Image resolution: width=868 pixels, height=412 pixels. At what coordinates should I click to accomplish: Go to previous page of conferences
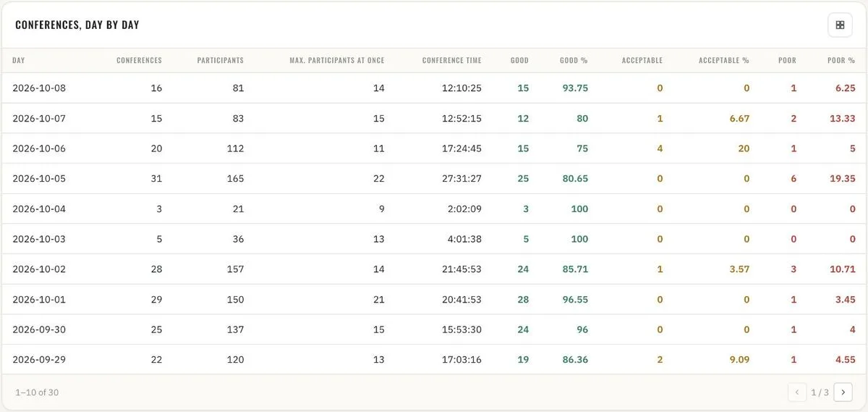797,392
